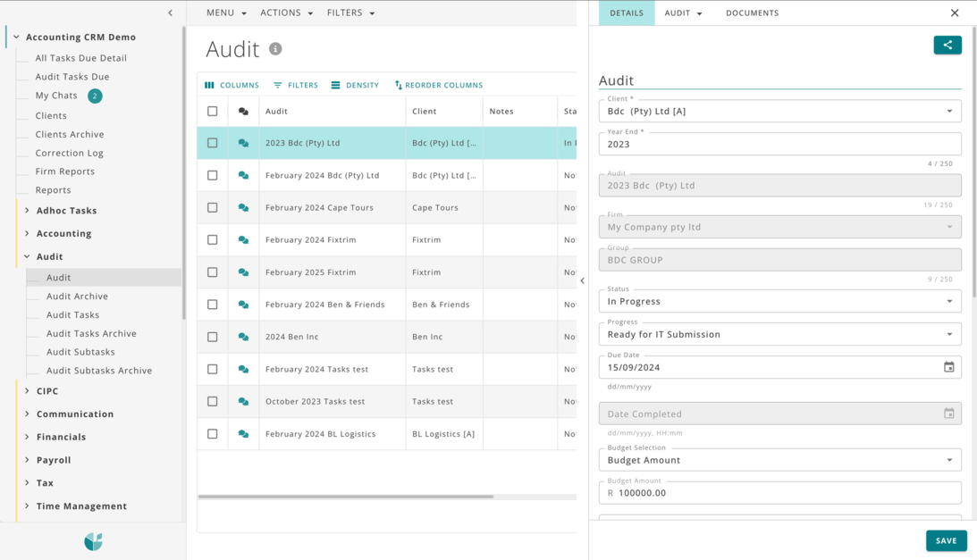Open the Status dropdown
Viewport: 977px width, 560px height.
point(779,302)
